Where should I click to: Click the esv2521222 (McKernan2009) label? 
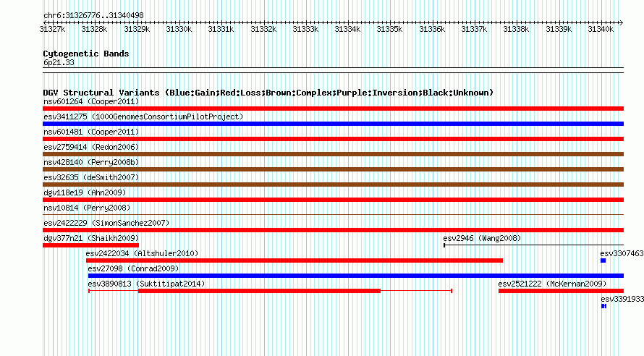coord(552,284)
